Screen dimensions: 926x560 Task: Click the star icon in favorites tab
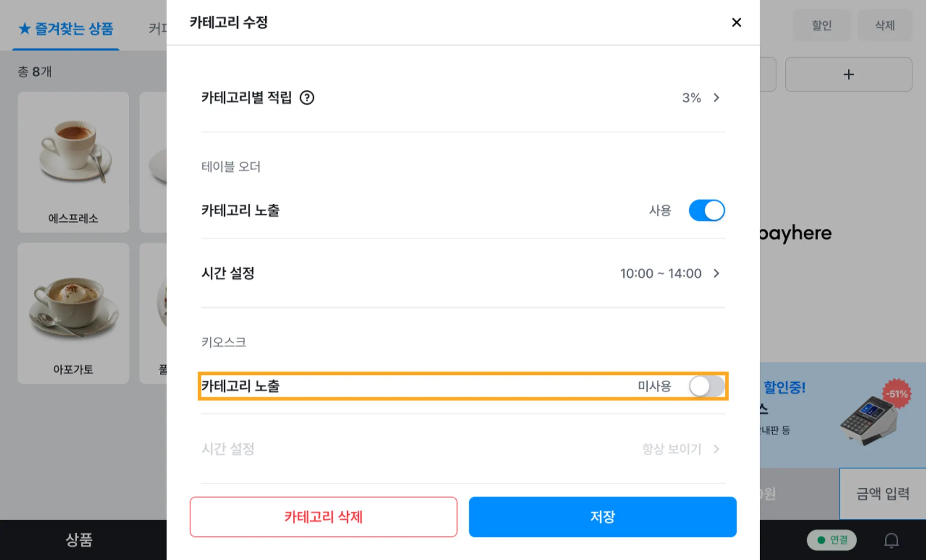[x=25, y=29]
